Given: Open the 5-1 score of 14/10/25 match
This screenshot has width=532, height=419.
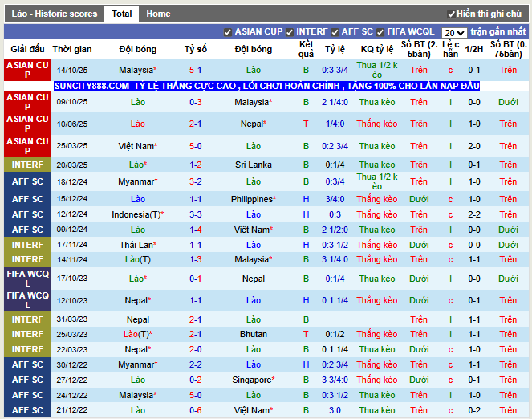Looking at the screenshot, I should coord(196,70).
